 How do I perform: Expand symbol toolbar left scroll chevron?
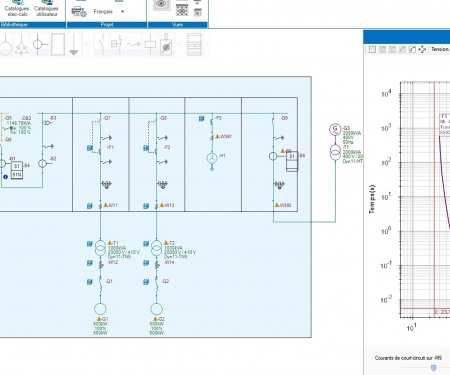(86, 44)
